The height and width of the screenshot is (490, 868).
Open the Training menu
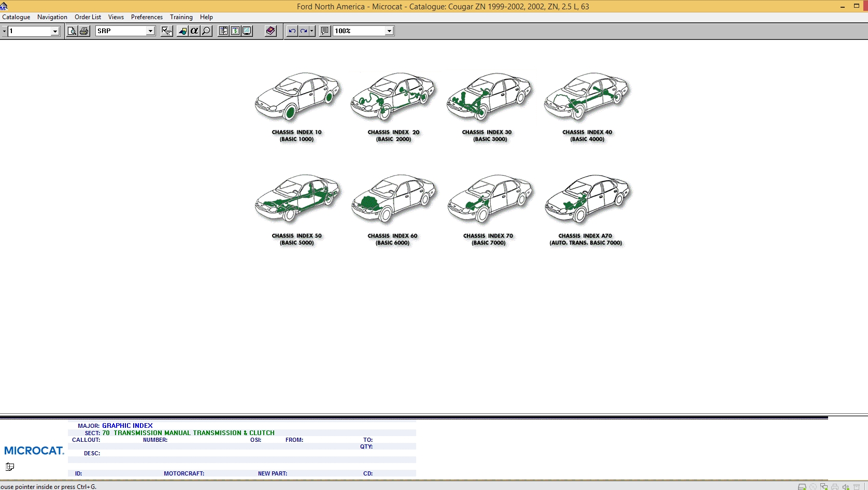click(x=181, y=17)
